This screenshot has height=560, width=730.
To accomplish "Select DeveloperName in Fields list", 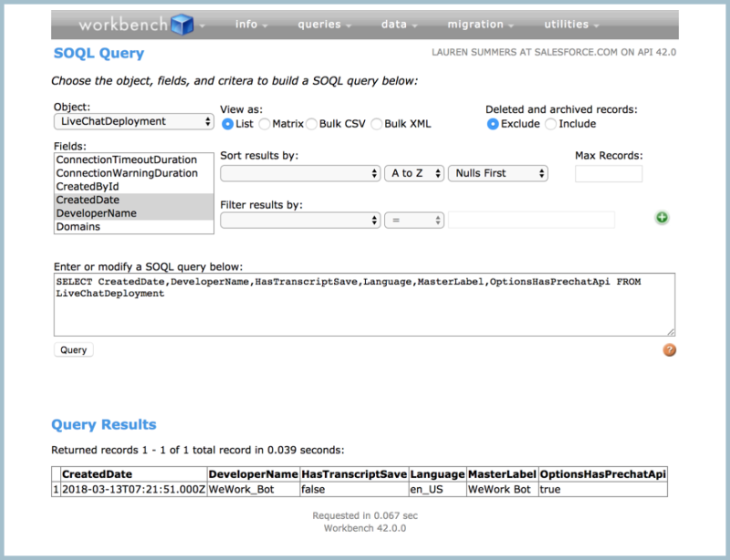I will click(x=133, y=213).
